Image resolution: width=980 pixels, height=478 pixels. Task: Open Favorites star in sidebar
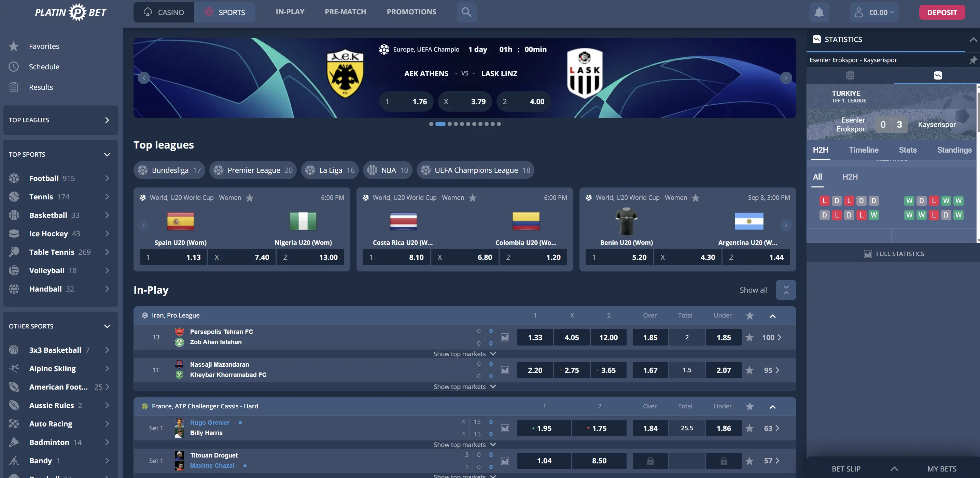click(14, 46)
